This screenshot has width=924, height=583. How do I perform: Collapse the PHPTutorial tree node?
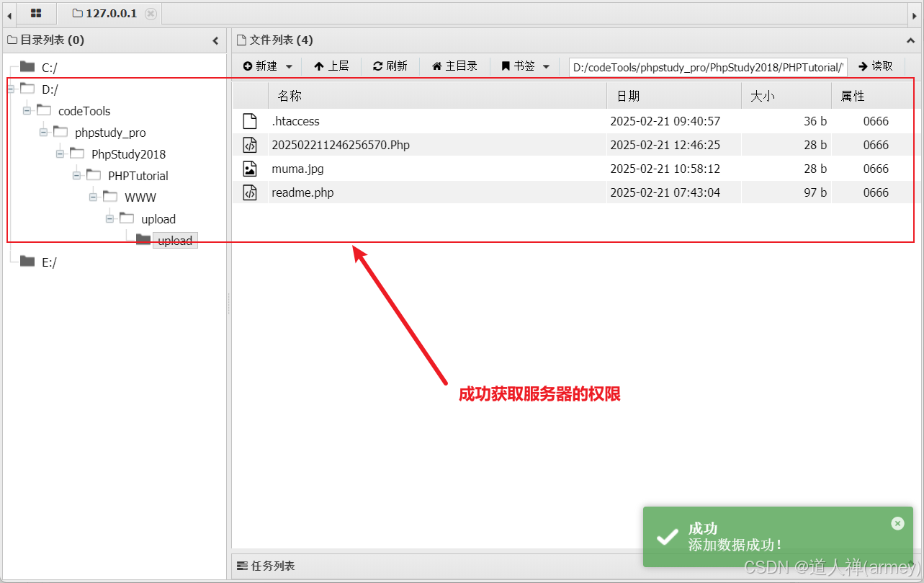click(x=77, y=176)
